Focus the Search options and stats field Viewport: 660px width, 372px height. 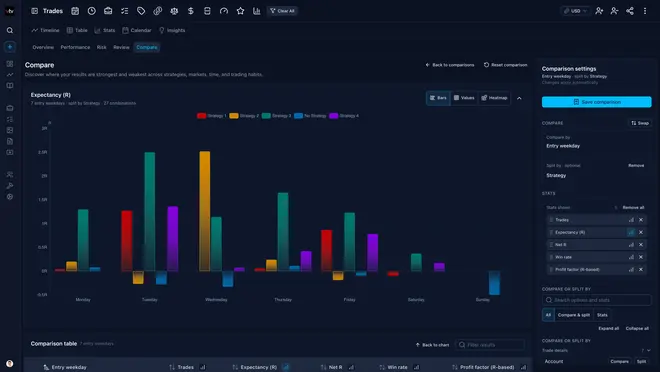(596, 300)
